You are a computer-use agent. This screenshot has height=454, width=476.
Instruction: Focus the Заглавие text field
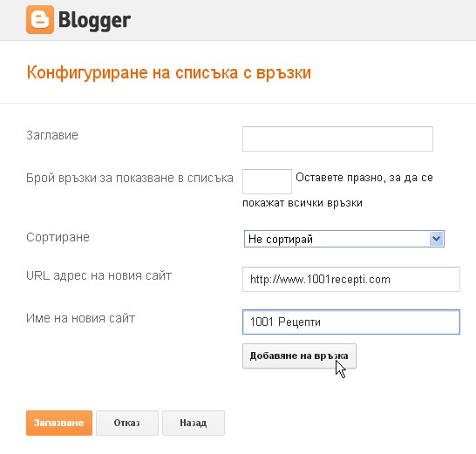tap(337, 139)
